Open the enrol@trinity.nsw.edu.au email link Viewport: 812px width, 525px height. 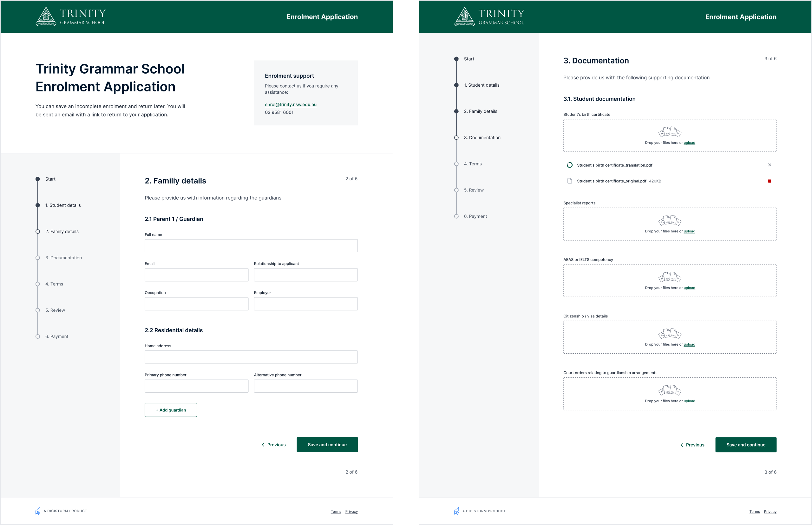(291, 105)
